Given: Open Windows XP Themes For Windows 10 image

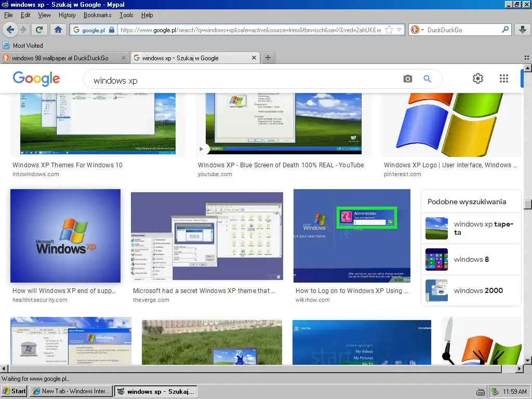Looking at the screenshot, I should point(98,124).
